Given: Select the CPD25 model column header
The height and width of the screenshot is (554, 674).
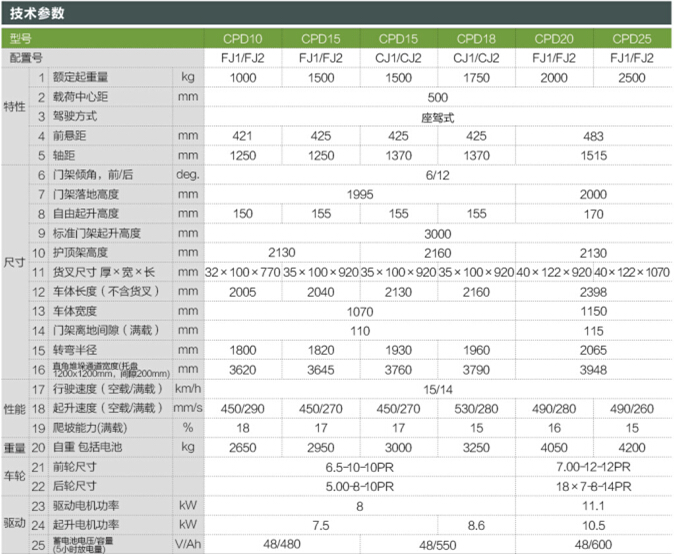Looking at the screenshot, I should pyautogui.click(x=633, y=39).
